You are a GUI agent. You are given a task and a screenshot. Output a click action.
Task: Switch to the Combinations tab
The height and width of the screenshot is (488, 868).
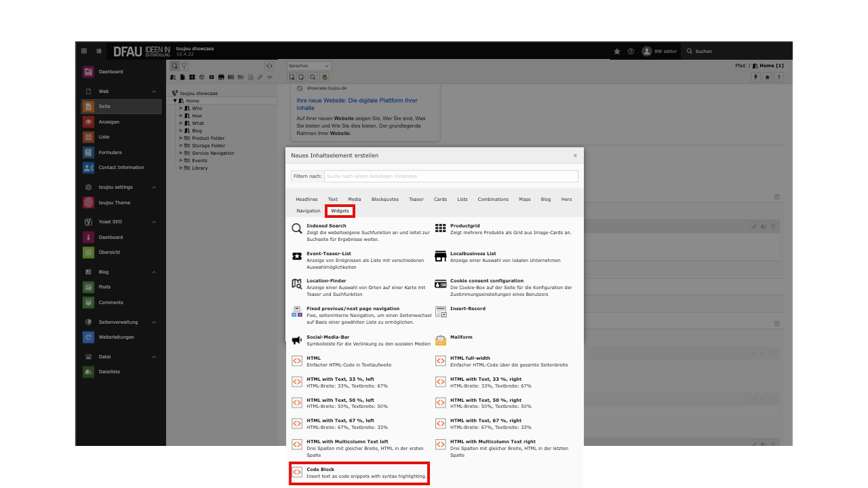click(492, 200)
